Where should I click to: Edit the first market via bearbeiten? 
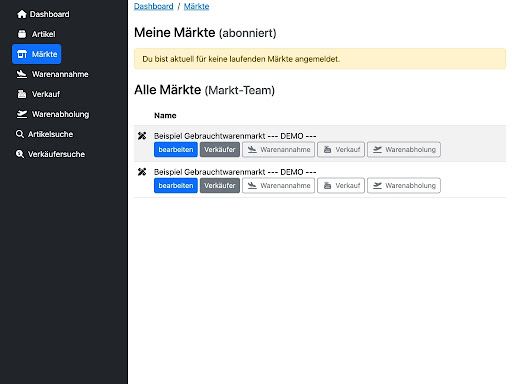[x=176, y=150]
